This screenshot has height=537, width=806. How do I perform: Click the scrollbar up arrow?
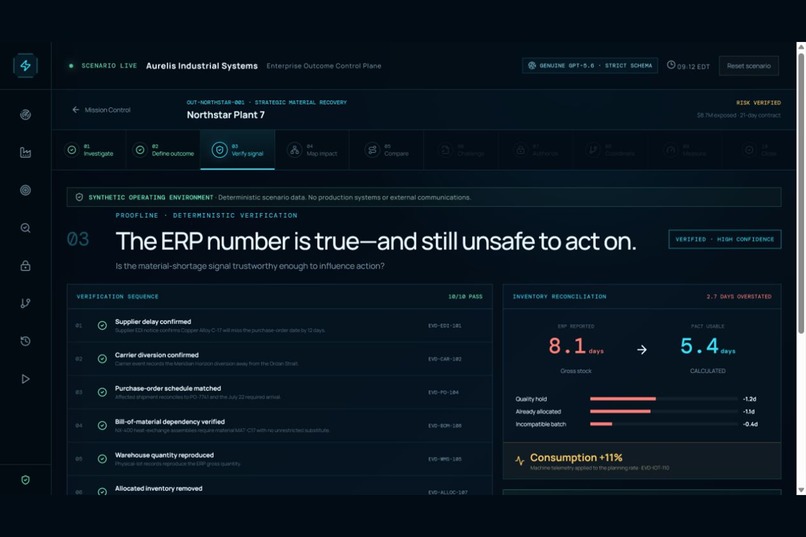click(801, 47)
